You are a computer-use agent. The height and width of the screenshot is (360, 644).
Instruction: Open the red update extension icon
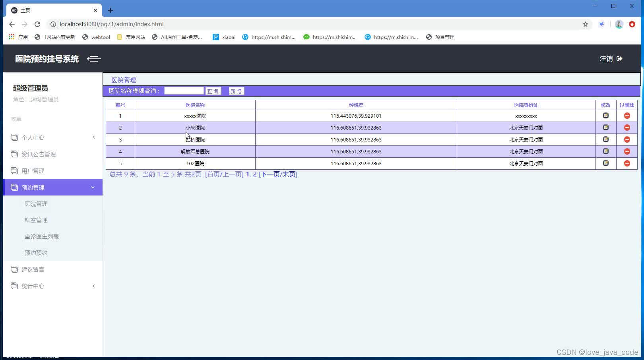tap(632, 24)
